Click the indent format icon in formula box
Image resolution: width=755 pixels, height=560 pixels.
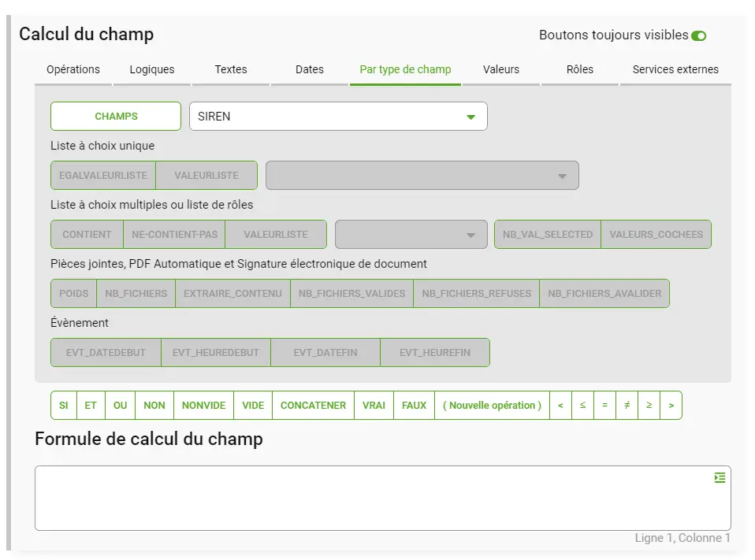[720, 477]
